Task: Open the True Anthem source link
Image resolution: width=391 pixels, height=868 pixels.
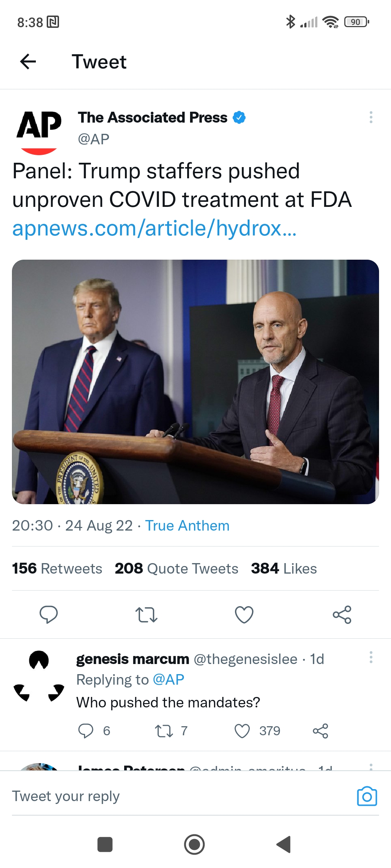Action: [187, 526]
